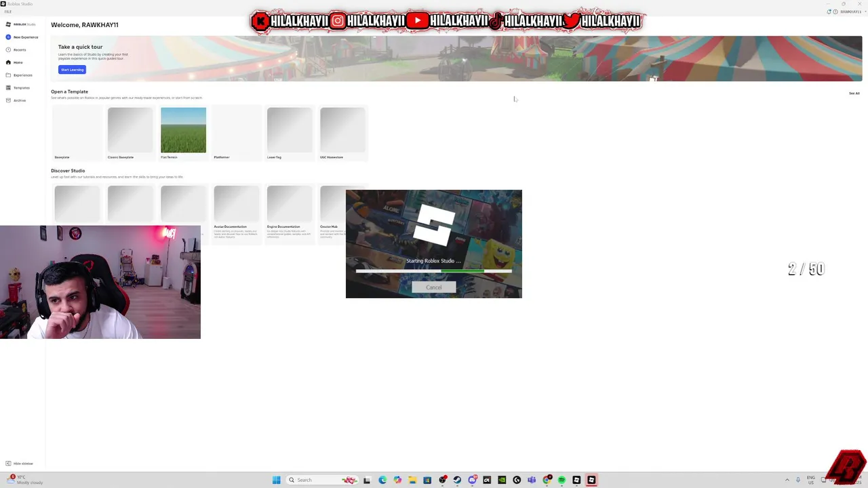Click the startup loading progress bar
Image resolution: width=868 pixels, height=488 pixels.
(434, 271)
